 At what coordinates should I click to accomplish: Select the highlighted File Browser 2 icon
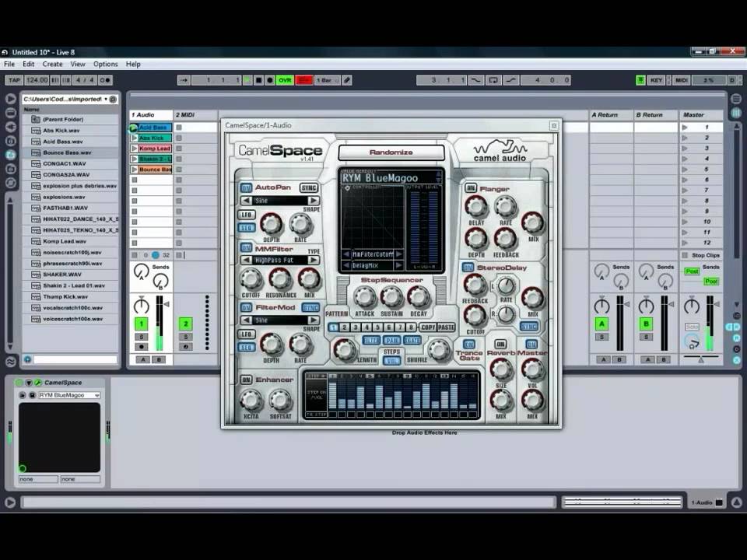click(x=10, y=155)
